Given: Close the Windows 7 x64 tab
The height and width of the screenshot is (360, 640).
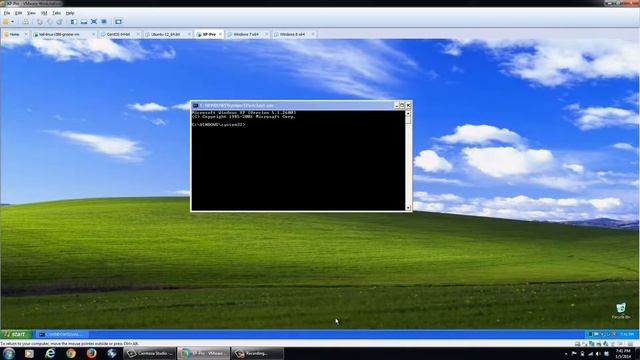Looking at the screenshot, I should click(x=267, y=34).
